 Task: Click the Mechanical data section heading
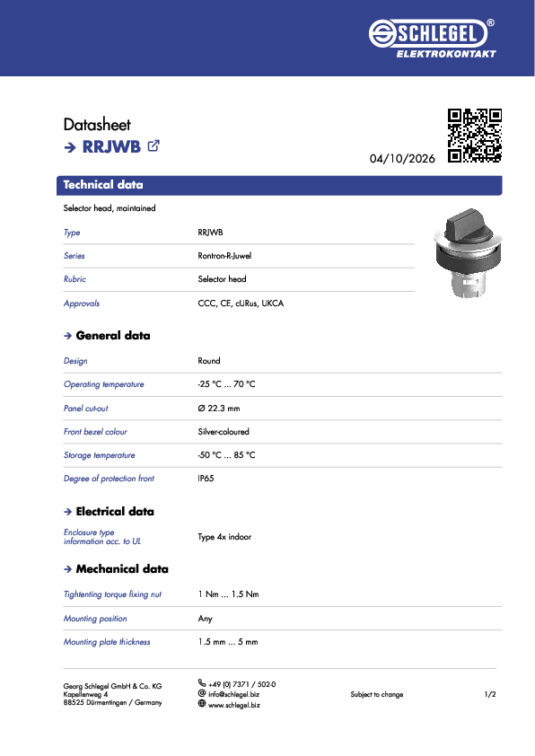[x=122, y=569]
